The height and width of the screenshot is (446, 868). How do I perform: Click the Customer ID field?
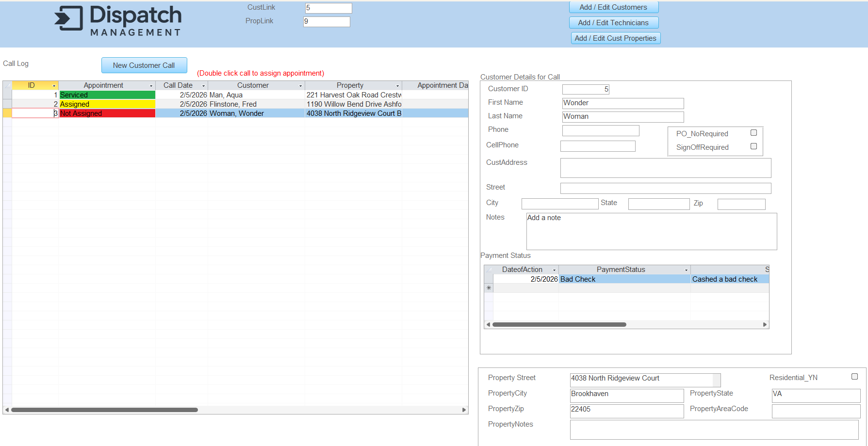586,89
